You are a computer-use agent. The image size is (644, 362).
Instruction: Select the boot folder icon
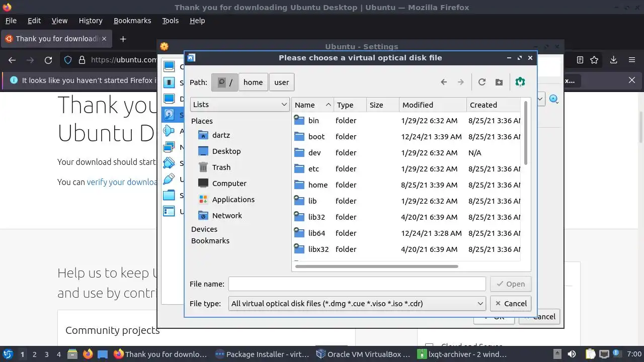pos(299,136)
